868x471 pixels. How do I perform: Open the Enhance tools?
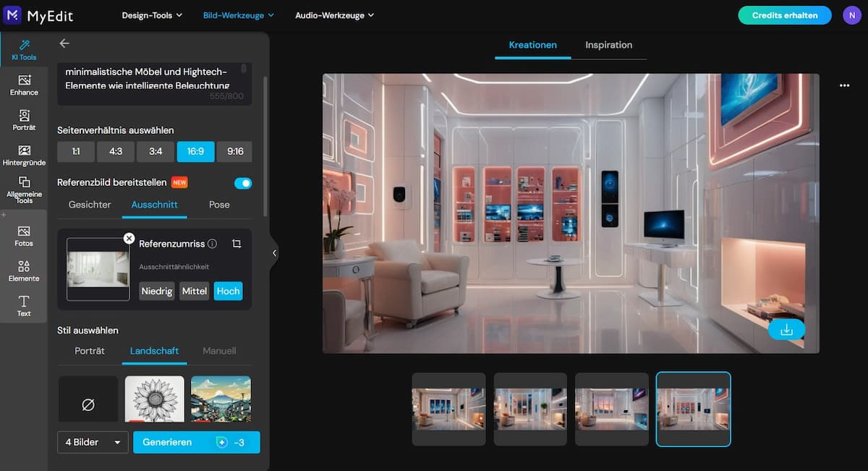24,85
